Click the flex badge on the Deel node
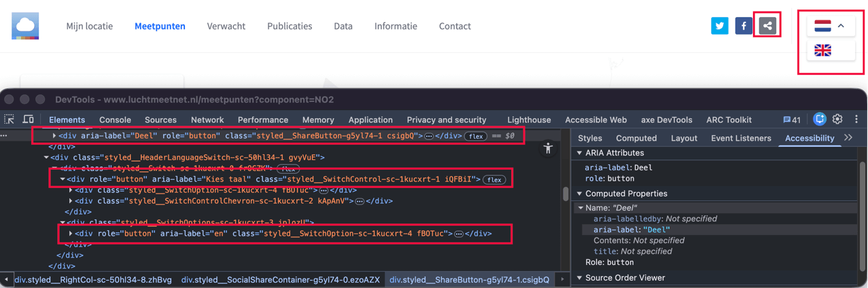Screen dimensions: 868x288 (x=476, y=137)
